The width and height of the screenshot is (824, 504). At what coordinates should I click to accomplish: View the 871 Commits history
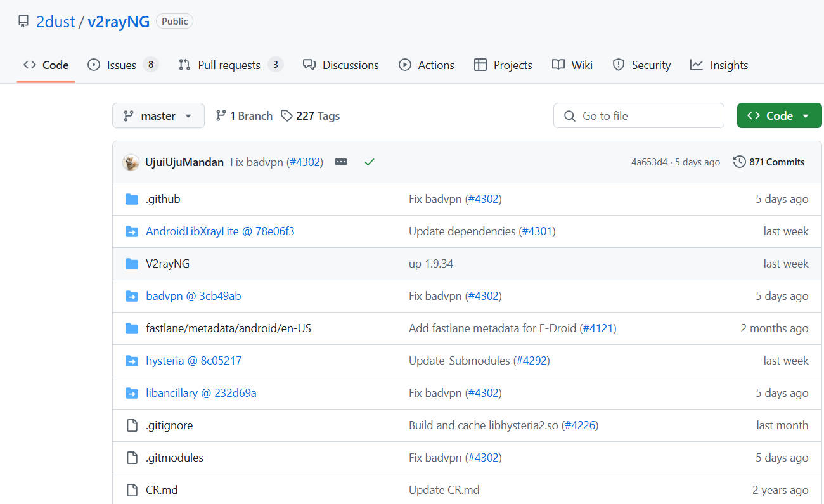(769, 162)
